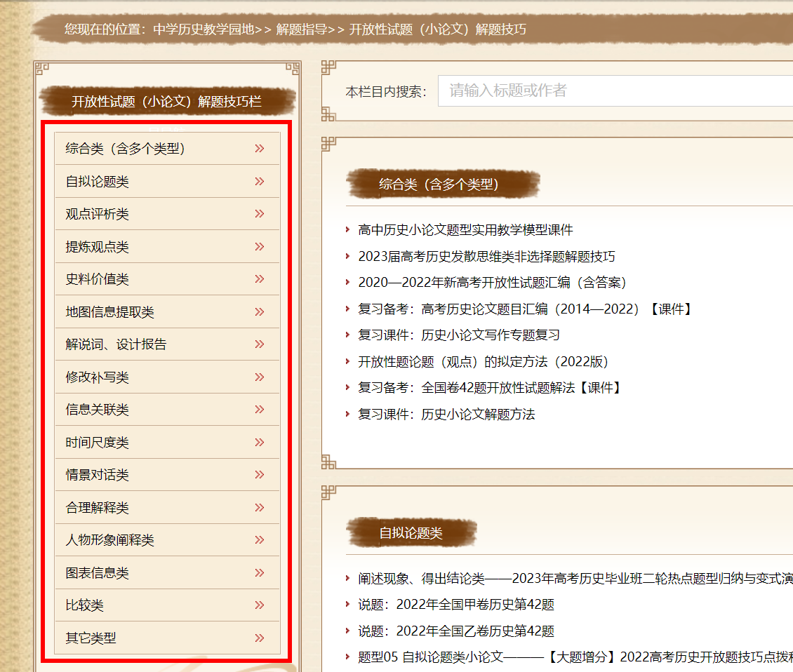Click the arrow icon next to 史料价值类
This screenshot has width=793, height=672.
pos(260,279)
